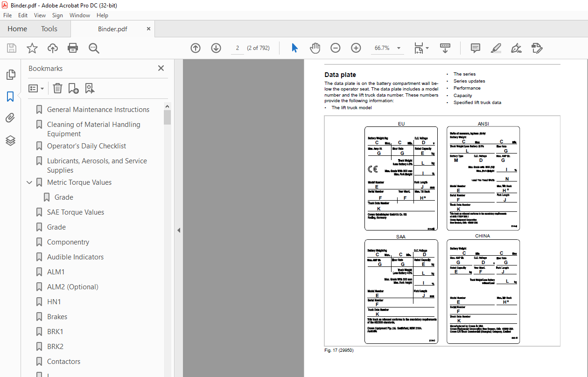Select the Highlight text pen tool

(x=496, y=48)
